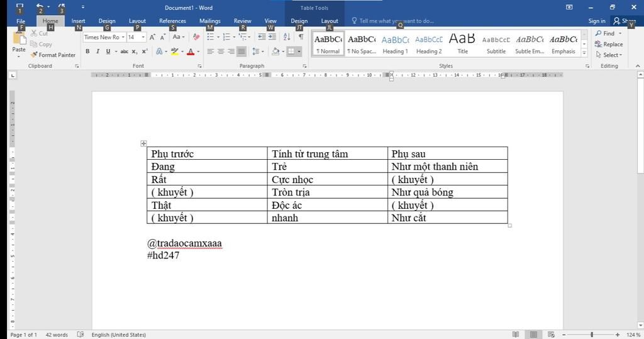Open the font size dropdown

click(143, 37)
